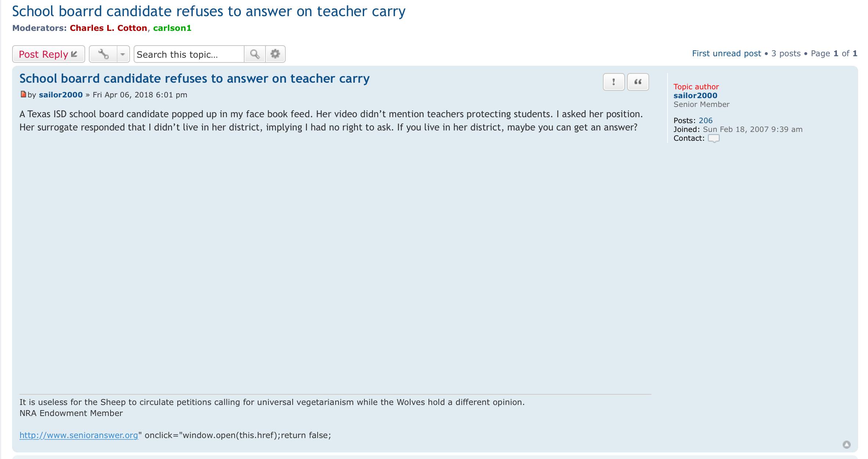Click sailor2000 in the post byline
The width and height of the screenshot is (868, 459).
(61, 95)
